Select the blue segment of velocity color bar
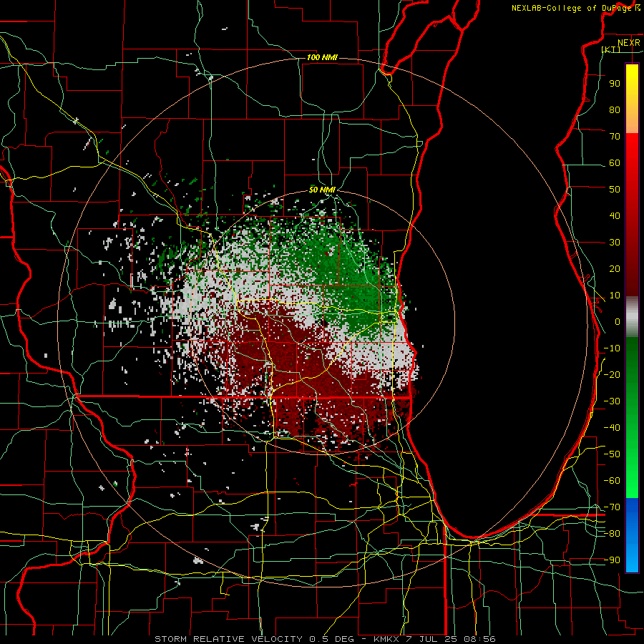644x644 pixels. pos(632,535)
